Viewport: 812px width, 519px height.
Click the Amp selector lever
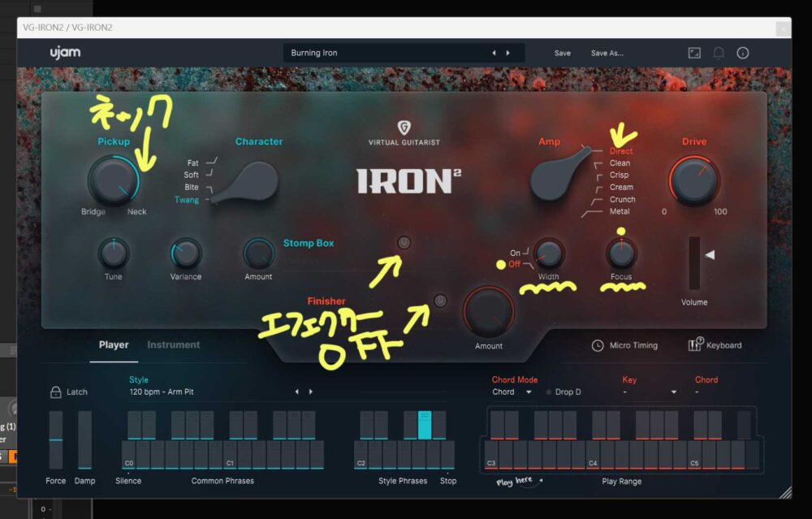[559, 173]
